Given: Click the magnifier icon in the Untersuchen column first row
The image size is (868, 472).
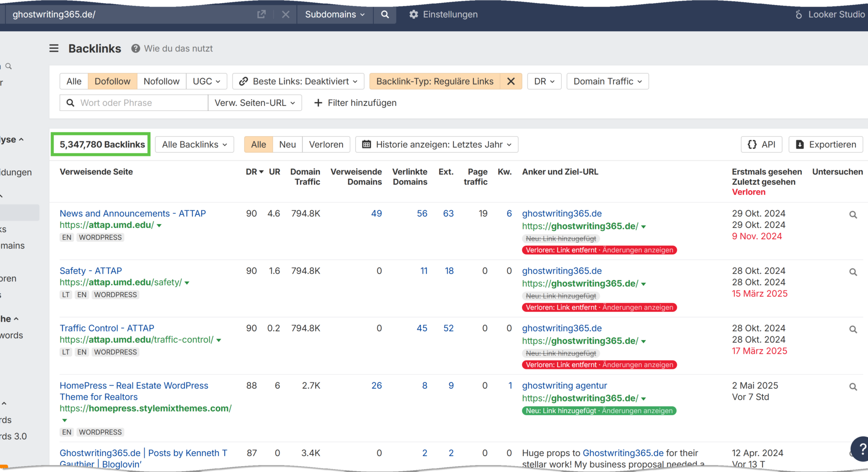Looking at the screenshot, I should (854, 215).
